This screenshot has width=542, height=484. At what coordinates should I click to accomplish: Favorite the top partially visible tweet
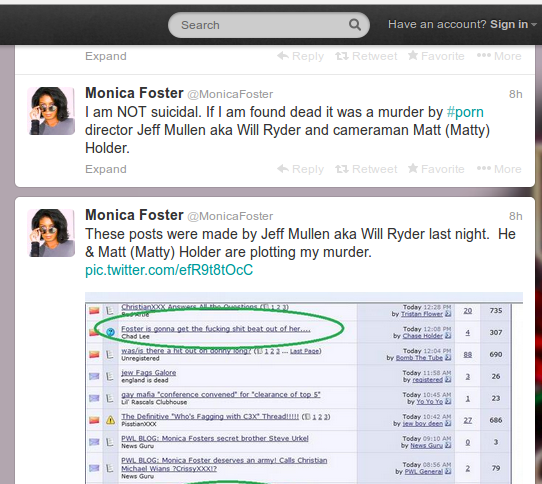click(436, 56)
